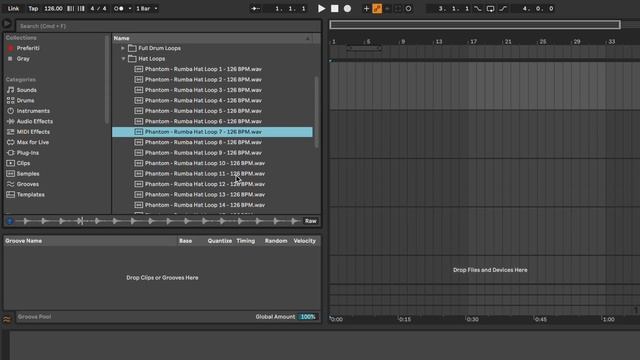
Task: Click the Base column header
Action: point(185,241)
